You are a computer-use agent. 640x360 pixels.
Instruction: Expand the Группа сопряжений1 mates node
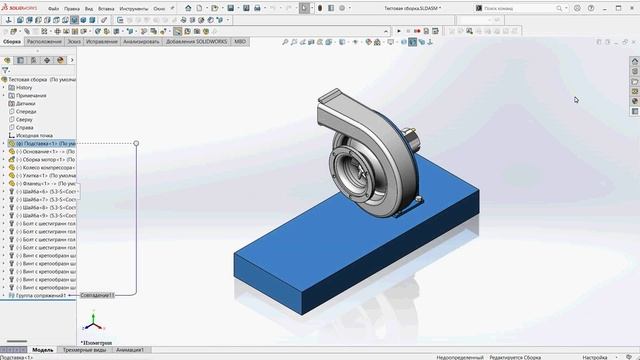(4, 295)
